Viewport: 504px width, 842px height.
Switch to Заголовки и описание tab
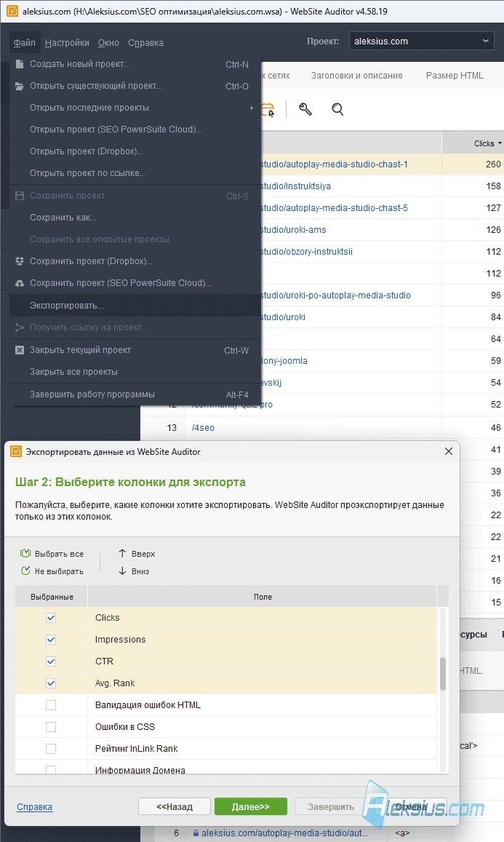(357, 76)
